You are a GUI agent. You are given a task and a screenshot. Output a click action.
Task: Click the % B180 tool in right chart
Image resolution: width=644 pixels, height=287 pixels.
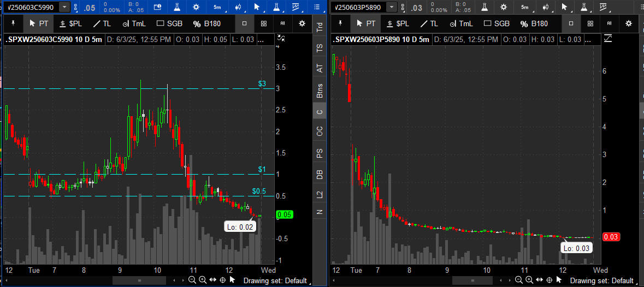[534, 24]
